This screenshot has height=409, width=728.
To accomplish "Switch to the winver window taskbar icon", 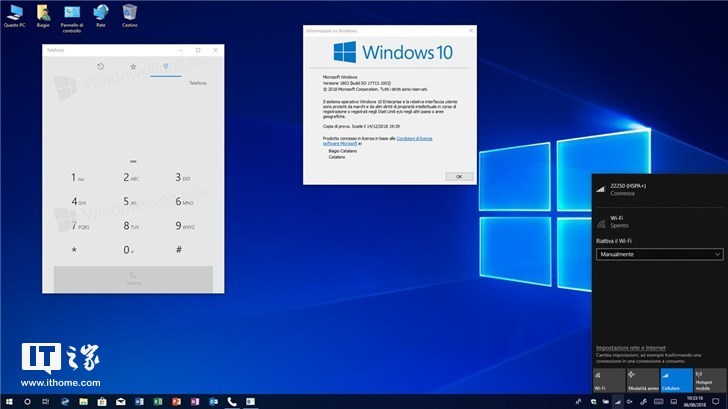I will [x=251, y=402].
